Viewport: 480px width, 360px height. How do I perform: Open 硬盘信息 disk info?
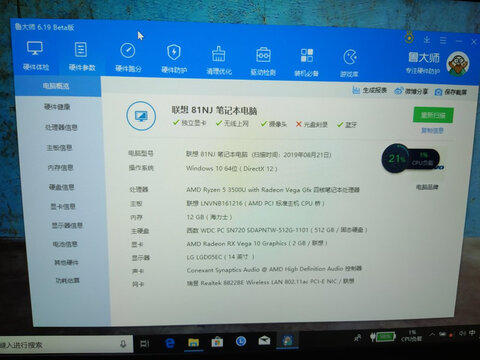click(x=62, y=187)
